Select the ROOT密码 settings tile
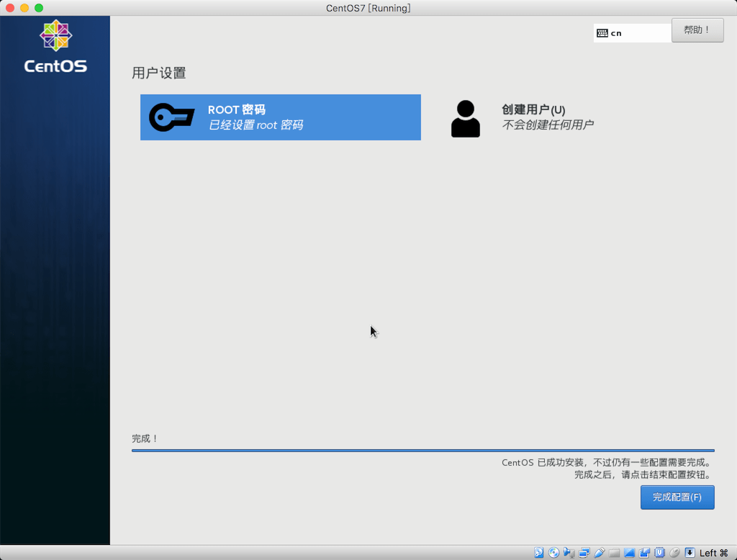The width and height of the screenshot is (737, 560). 281,117
